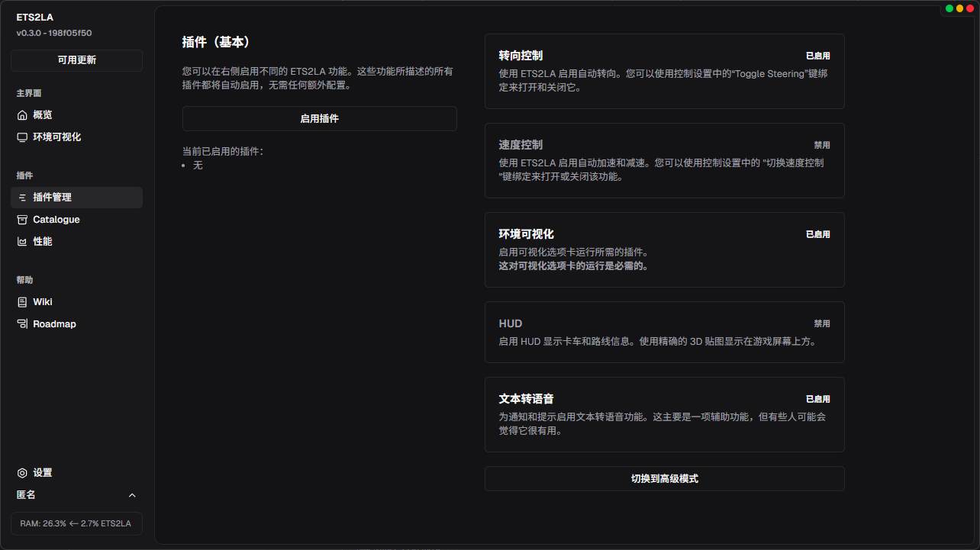Click the 可用更新 update button

click(76, 60)
